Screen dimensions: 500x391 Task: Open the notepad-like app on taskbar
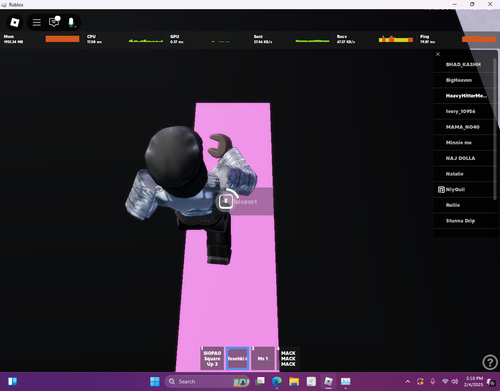pyautogui.click(x=311, y=381)
